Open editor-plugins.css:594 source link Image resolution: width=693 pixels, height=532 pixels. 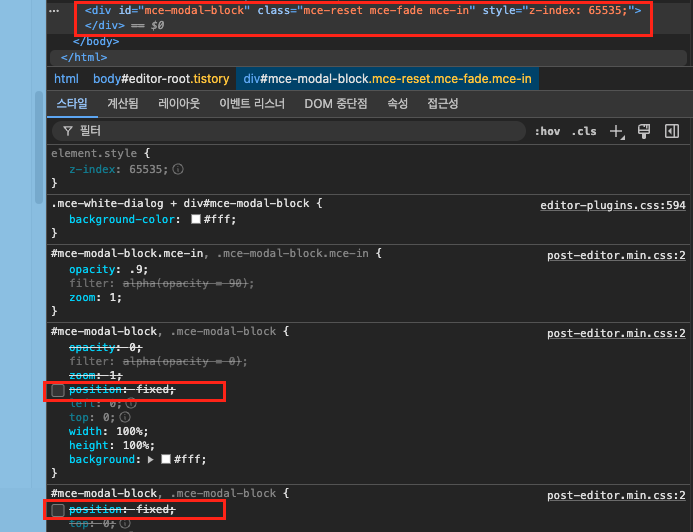(x=613, y=205)
